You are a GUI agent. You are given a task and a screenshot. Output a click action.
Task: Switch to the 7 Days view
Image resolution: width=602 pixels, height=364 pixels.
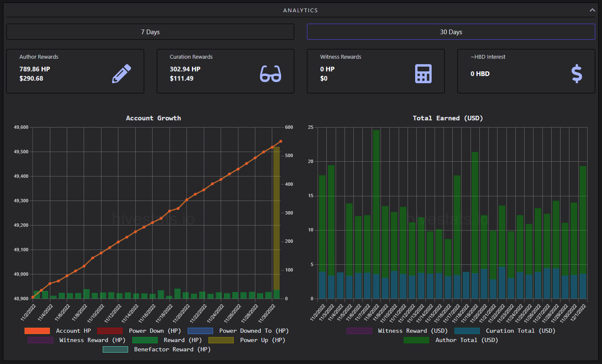click(150, 32)
